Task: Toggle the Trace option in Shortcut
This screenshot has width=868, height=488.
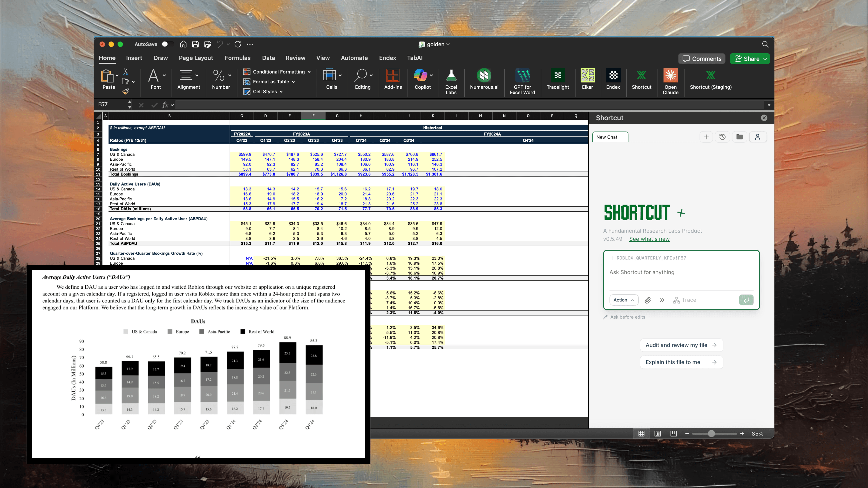Action: point(684,300)
